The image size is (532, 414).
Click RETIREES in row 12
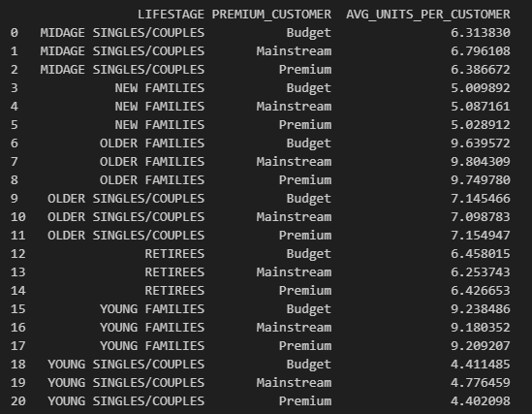pos(174,253)
